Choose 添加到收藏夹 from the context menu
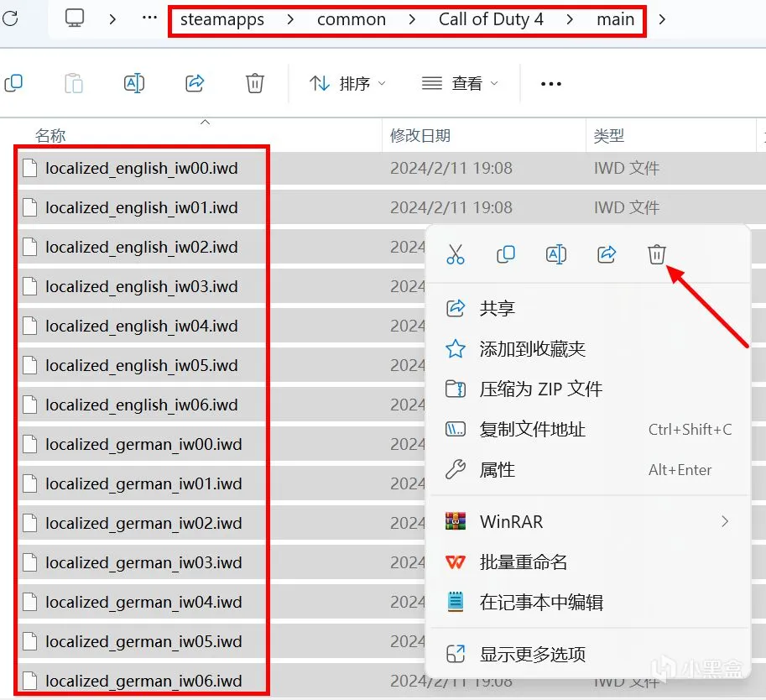The height and width of the screenshot is (700, 766). tap(590, 349)
